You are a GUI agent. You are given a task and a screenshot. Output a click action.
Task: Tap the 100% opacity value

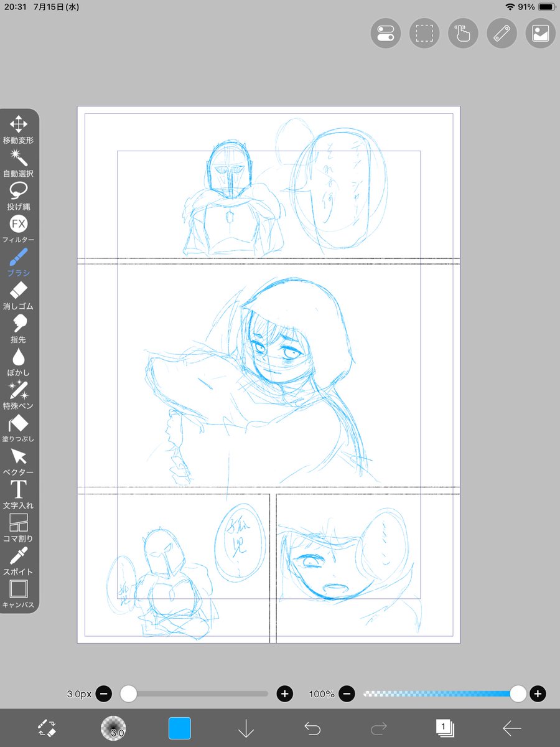click(322, 693)
